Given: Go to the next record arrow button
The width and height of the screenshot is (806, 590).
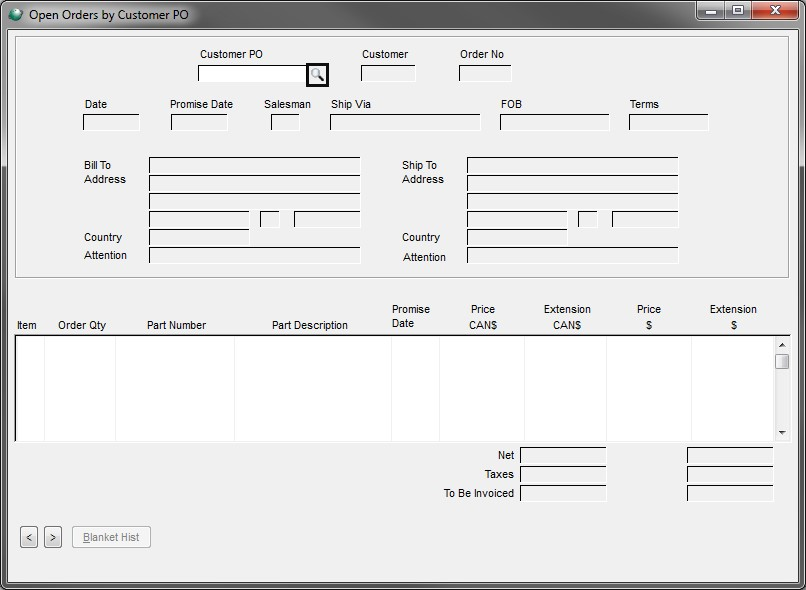Looking at the screenshot, I should click(53, 538).
